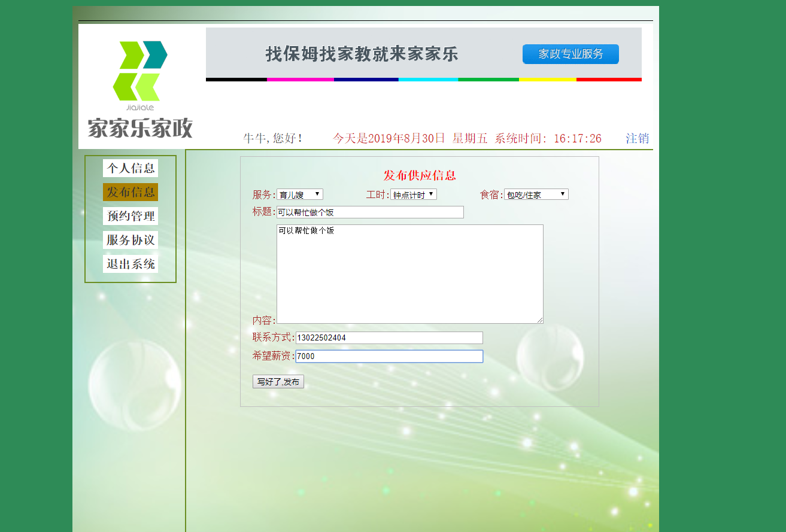Click the magenta stripe under the banner
The image size is (786, 532).
(x=301, y=79)
